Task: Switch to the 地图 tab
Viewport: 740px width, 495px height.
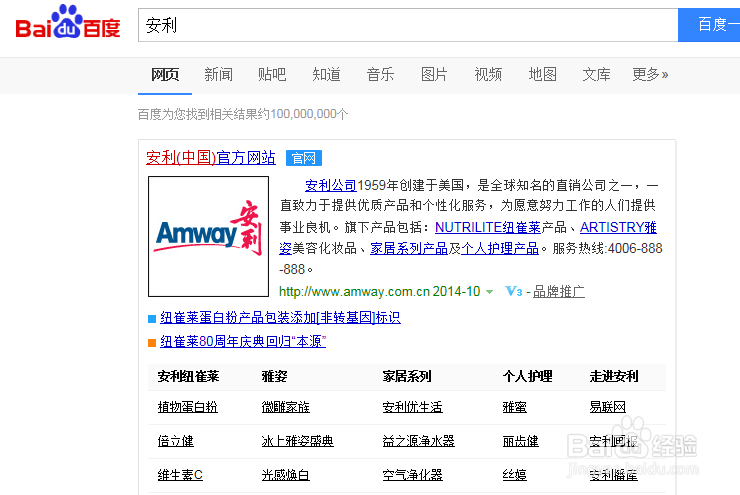Action: [x=542, y=75]
